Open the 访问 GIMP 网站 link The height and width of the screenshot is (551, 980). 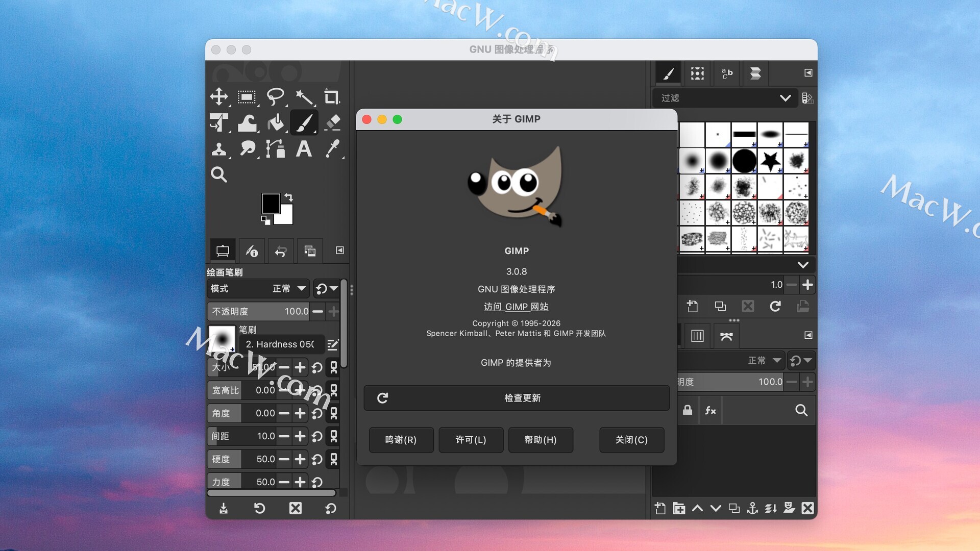click(x=516, y=307)
